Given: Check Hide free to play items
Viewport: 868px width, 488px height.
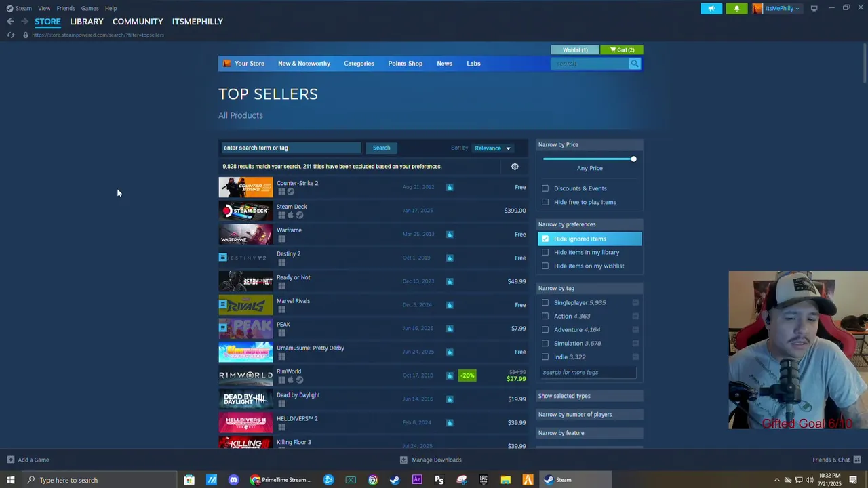Looking at the screenshot, I should point(545,202).
